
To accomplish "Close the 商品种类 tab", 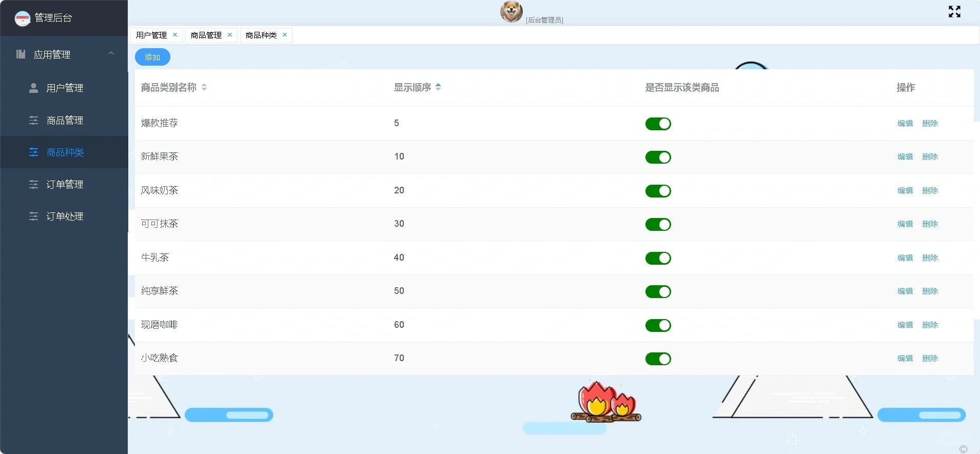I will click(285, 34).
